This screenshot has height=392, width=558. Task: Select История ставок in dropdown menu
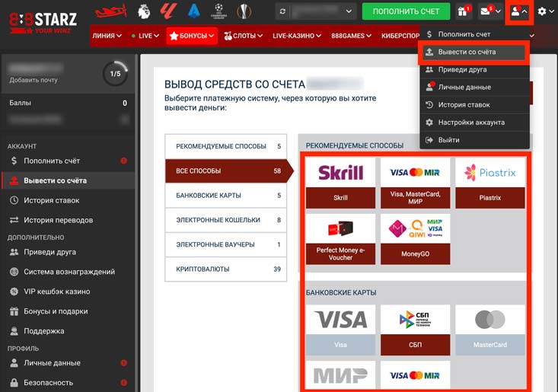pos(464,105)
